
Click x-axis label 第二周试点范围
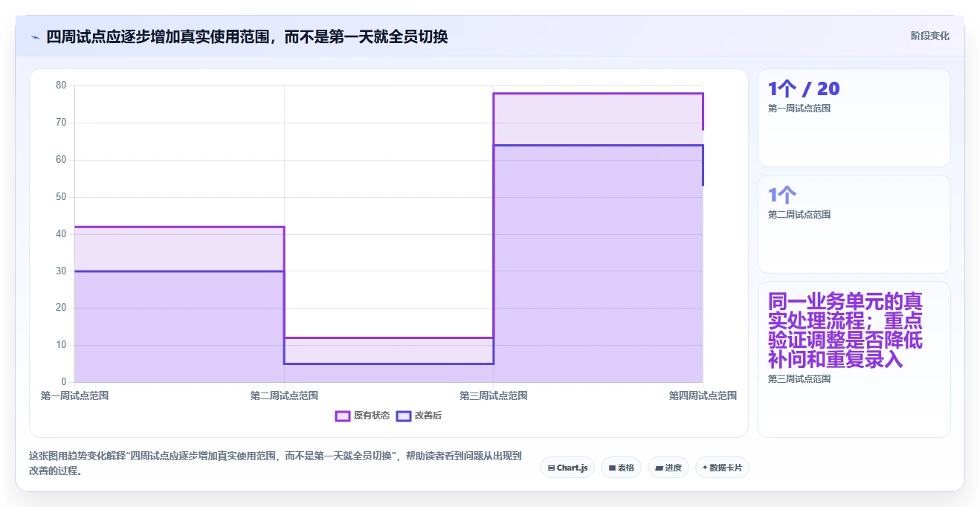pyautogui.click(x=284, y=395)
